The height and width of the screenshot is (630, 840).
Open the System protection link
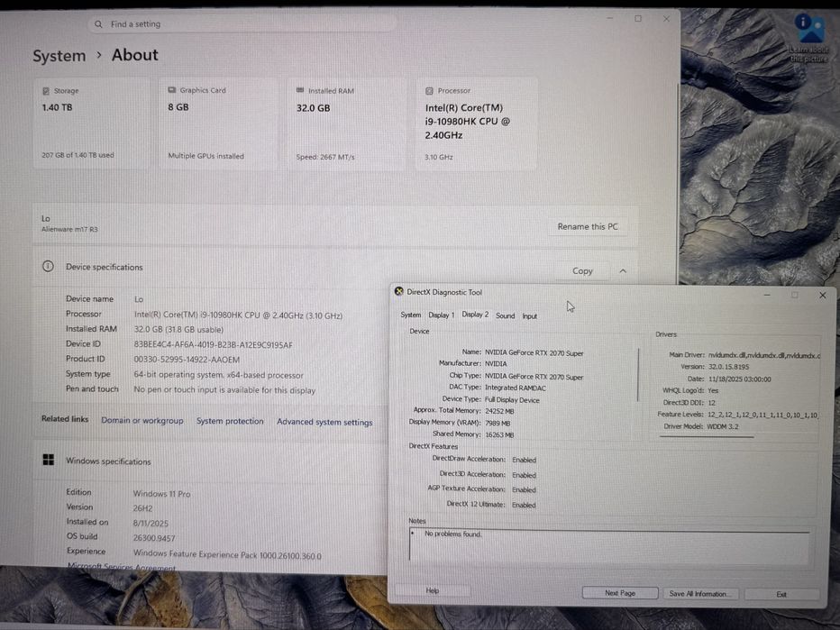230,421
